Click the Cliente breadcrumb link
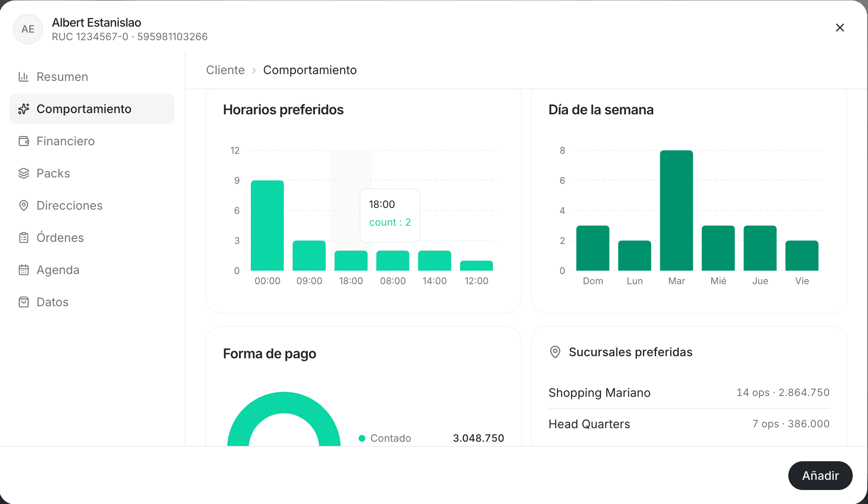Viewport: 868px width, 504px height. click(x=225, y=70)
